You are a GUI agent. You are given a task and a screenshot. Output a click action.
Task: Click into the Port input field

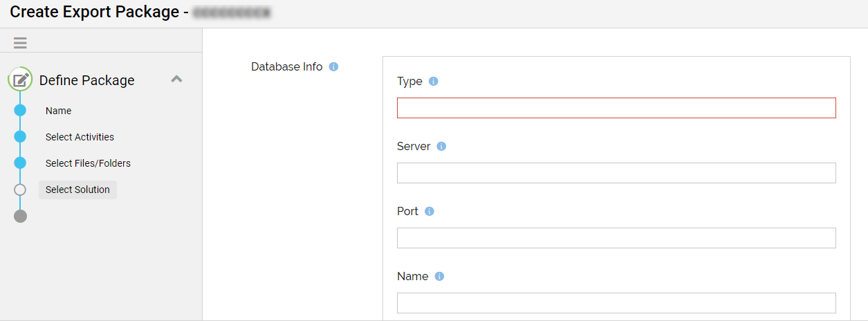coord(616,238)
